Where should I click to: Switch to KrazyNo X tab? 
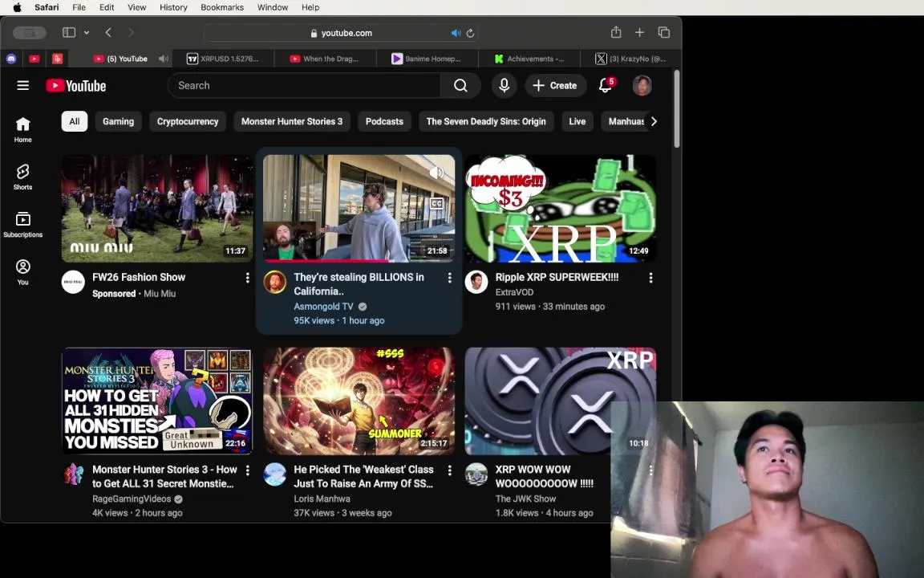[x=631, y=59]
